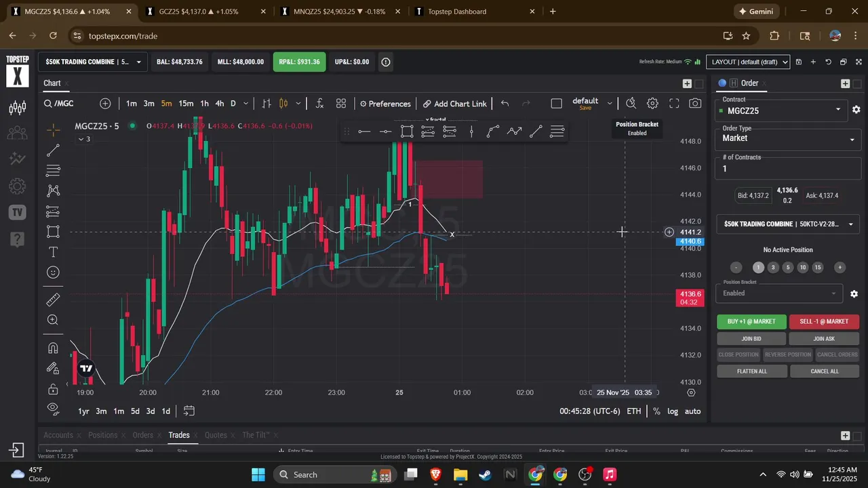Select the ruler measure tool
This screenshot has height=488, width=868.
coord(53,300)
